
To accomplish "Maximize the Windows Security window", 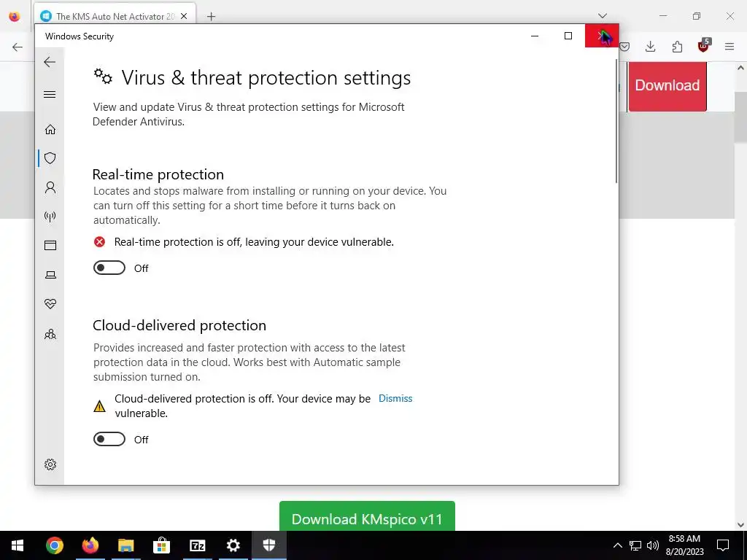I will click(568, 36).
